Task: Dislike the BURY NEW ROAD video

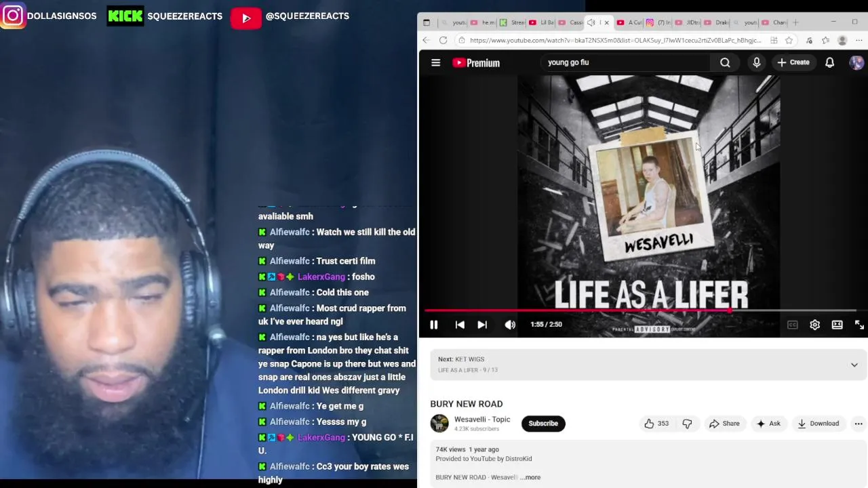Action: pos(687,424)
